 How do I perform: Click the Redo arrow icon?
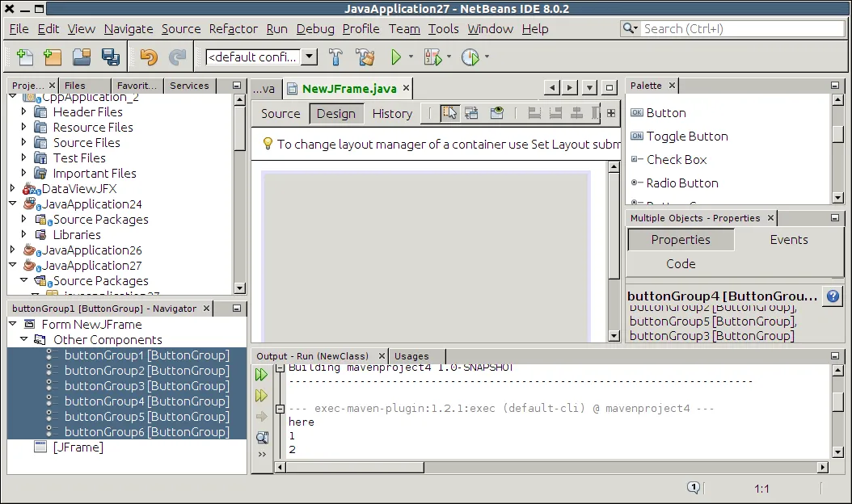tap(177, 57)
